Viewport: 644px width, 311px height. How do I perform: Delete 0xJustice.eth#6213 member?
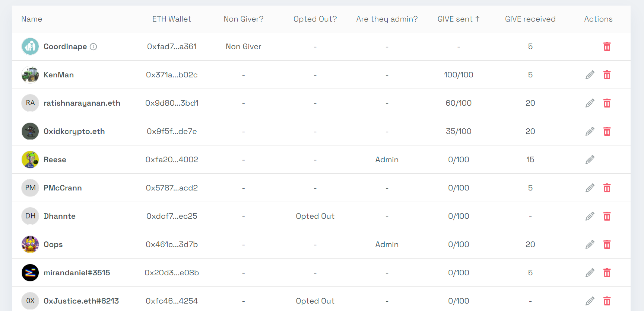click(x=607, y=301)
